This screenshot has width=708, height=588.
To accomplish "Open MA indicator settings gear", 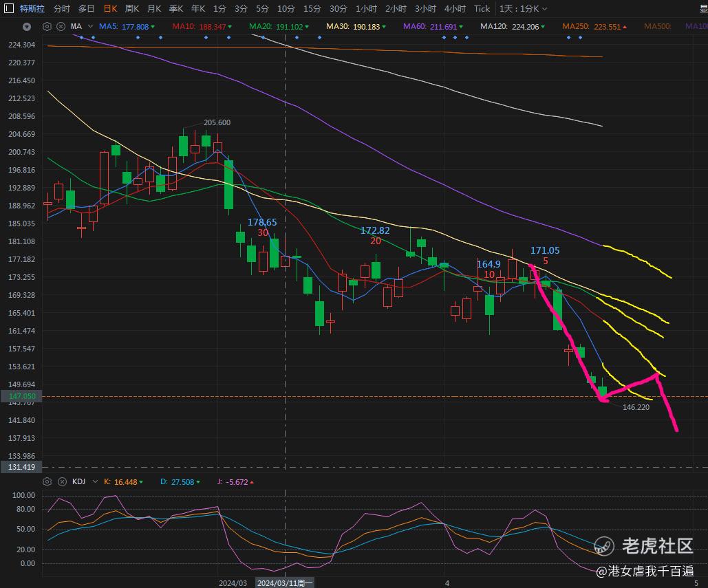I will pos(47,27).
